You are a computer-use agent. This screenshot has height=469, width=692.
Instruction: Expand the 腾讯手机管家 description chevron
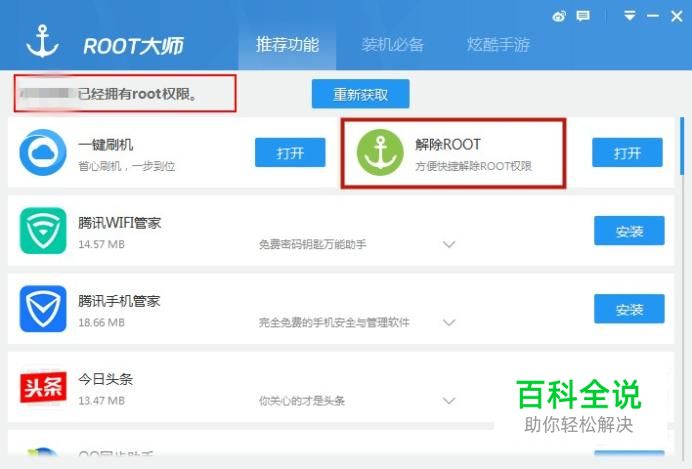(x=449, y=323)
